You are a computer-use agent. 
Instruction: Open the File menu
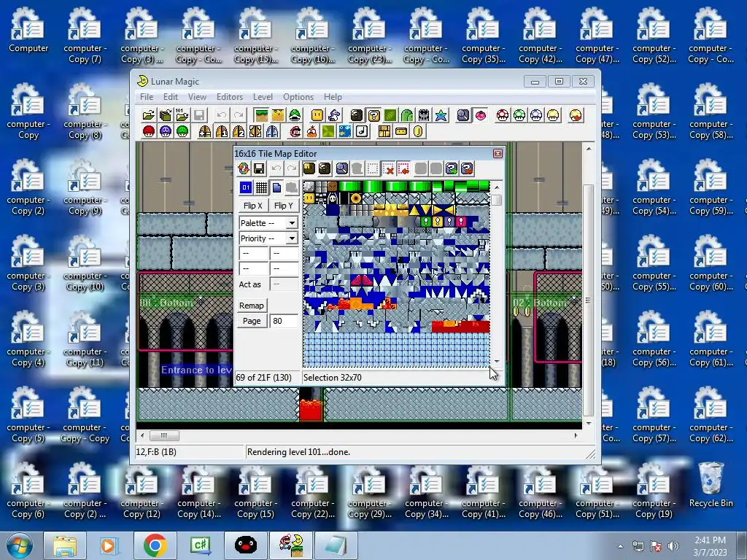pos(146,97)
